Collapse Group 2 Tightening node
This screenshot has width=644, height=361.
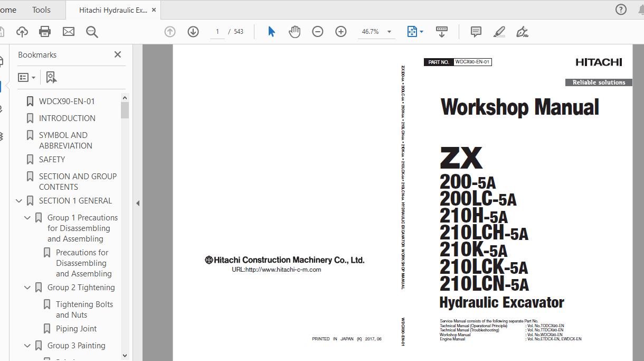coord(27,288)
